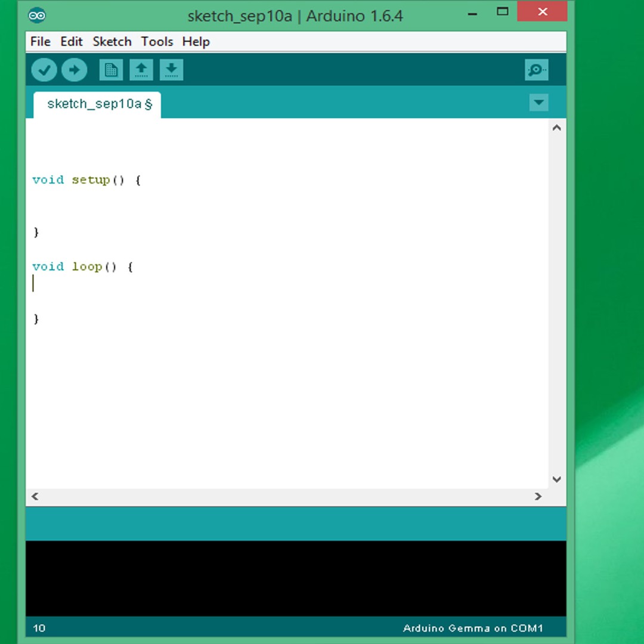
Task: Select the sketch_sep10a tab
Action: pyautogui.click(x=97, y=105)
